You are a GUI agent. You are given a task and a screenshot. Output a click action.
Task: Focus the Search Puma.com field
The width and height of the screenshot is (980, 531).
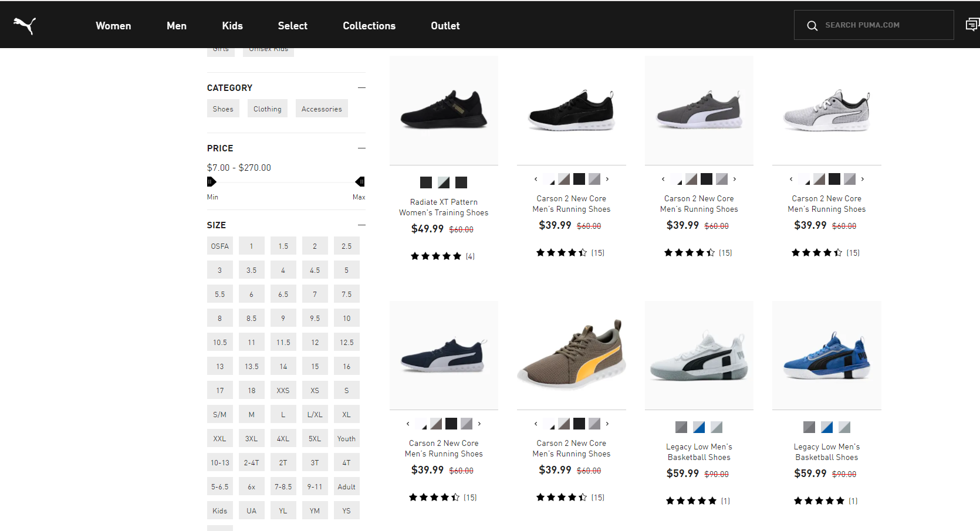(874, 25)
